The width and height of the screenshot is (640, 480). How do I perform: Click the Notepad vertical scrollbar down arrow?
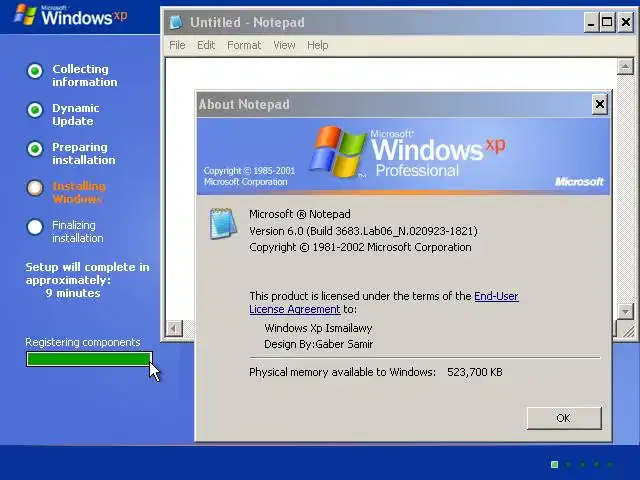625,311
